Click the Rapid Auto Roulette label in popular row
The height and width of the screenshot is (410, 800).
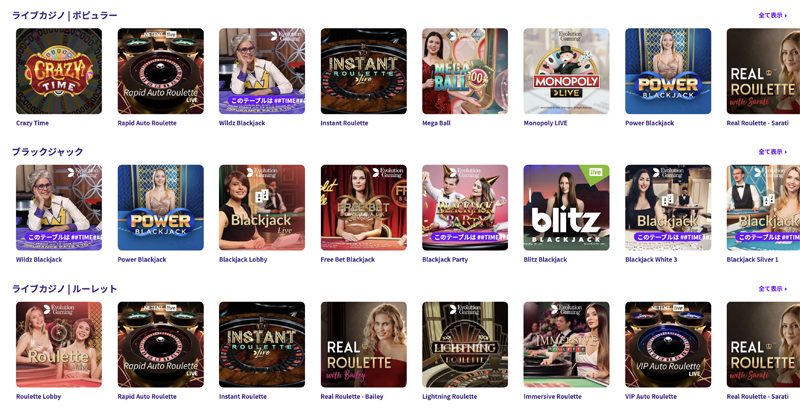[x=147, y=123]
